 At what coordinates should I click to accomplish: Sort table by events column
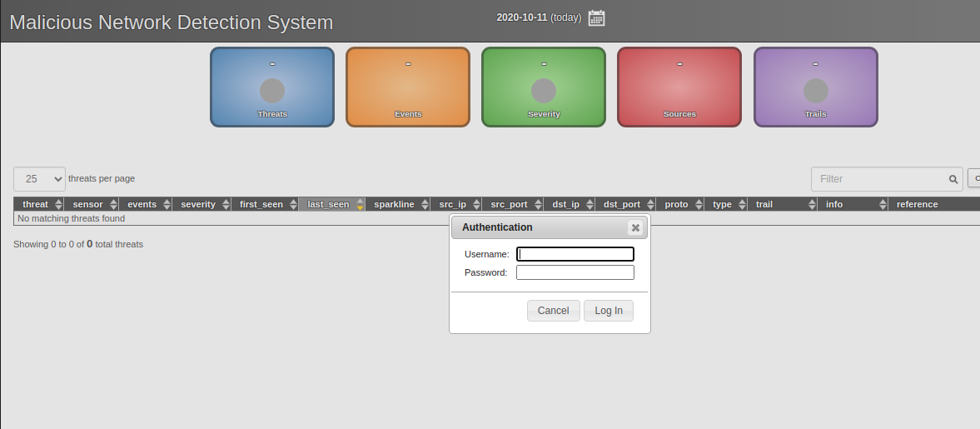pos(146,204)
